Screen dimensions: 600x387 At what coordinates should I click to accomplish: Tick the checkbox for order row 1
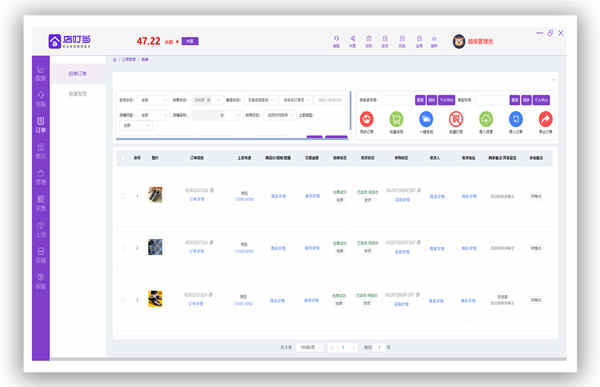pos(123,196)
